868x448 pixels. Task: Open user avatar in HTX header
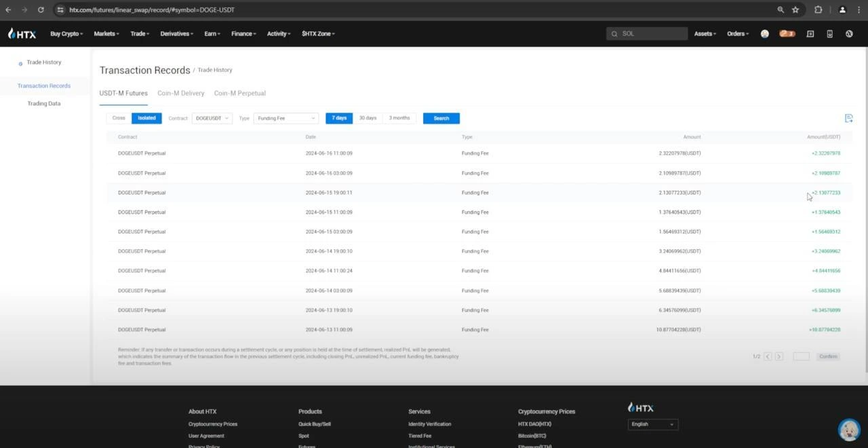tap(765, 33)
